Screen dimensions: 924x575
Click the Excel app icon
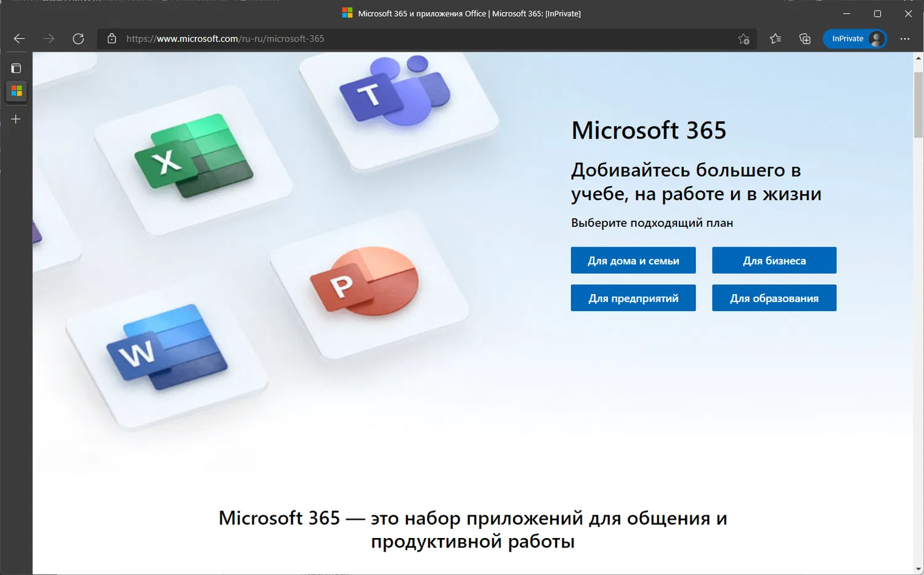click(193, 155)
